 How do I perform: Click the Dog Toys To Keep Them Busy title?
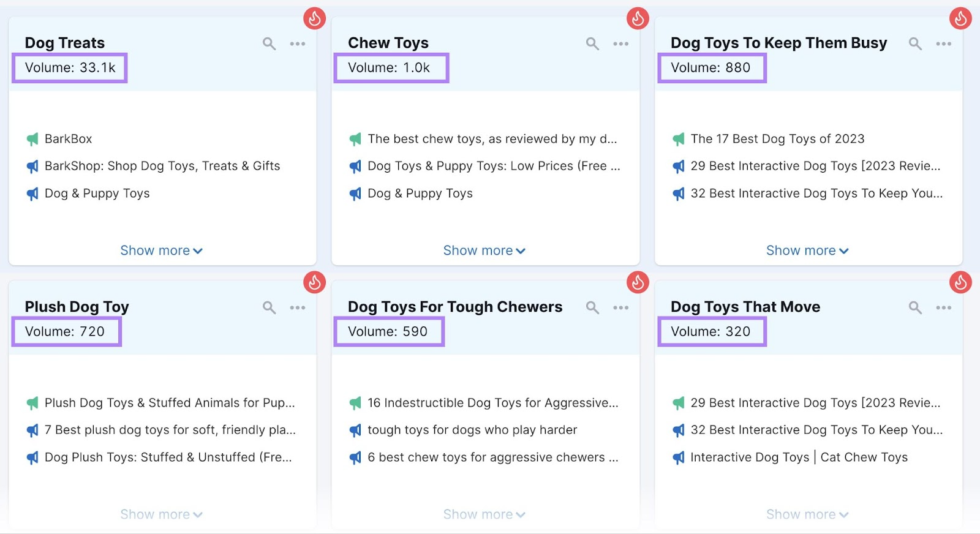click(x=778, y=43)
